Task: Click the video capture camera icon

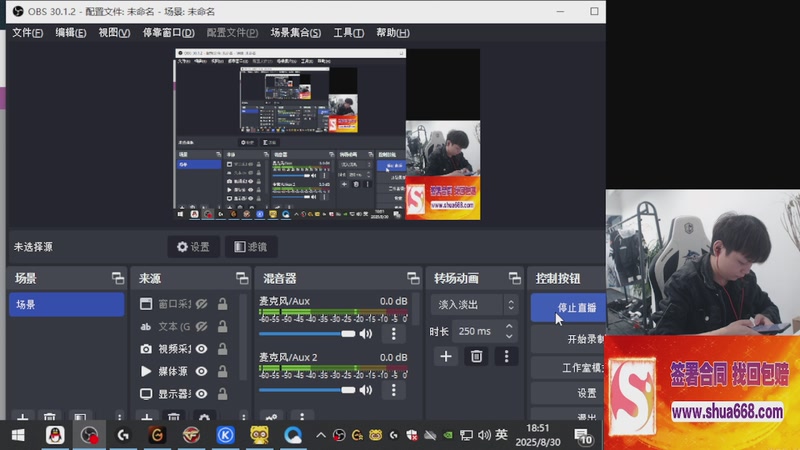Action: tap(146, 349)
